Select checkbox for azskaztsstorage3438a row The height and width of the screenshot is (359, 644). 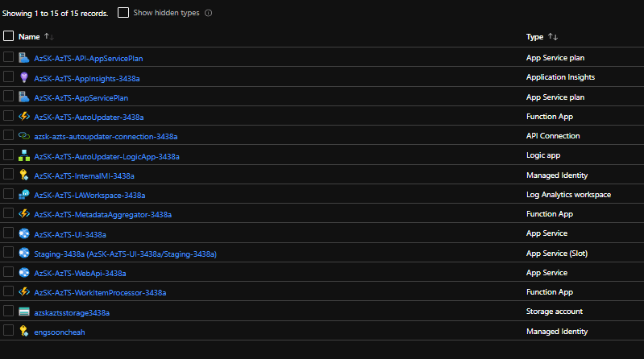tap(8, 311)
